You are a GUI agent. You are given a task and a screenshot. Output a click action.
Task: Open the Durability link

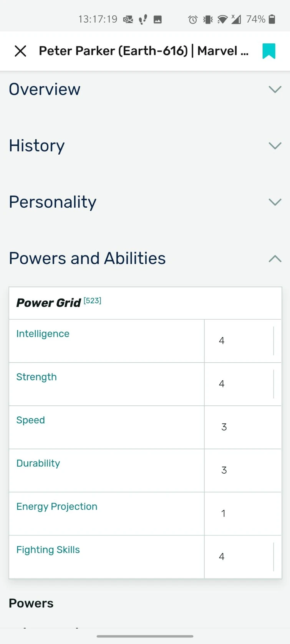[x=38, y=463]
